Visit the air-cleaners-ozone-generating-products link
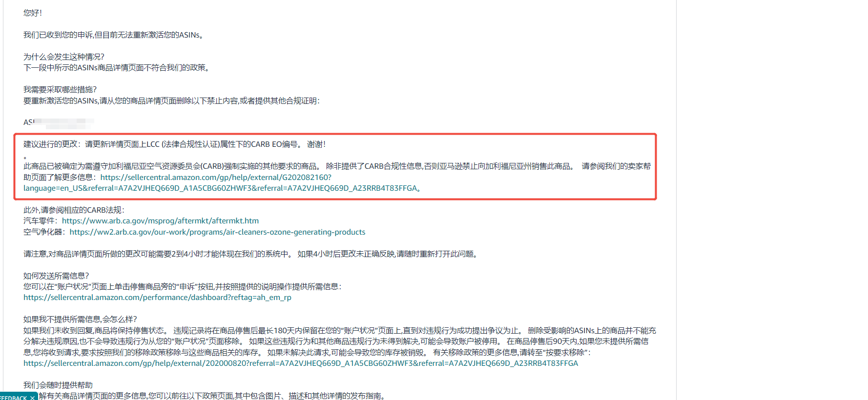This screenshot has width=868, height=400. click(x=217, y=232)
